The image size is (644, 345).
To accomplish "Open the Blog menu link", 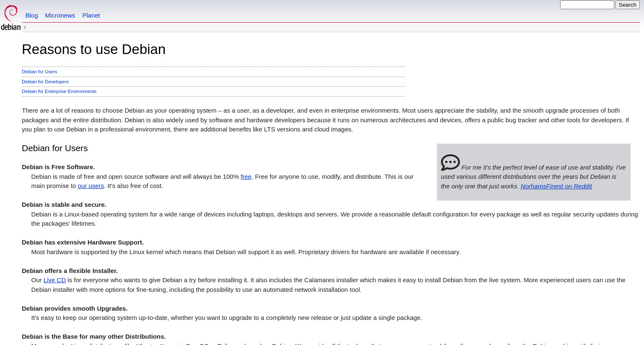I will pos(31,15).
